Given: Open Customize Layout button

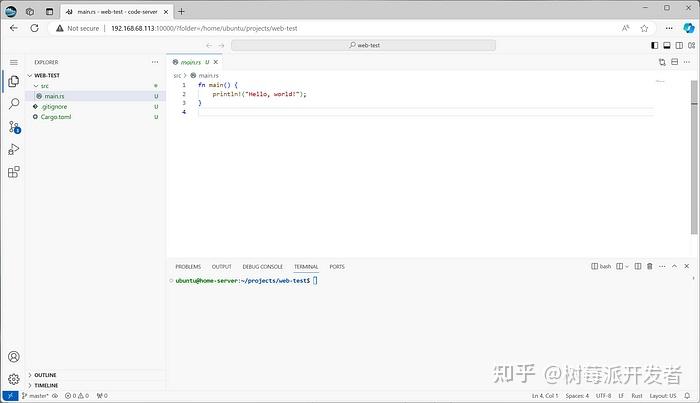Looking at the screenshot, I should pyautogui.click(x=692, y=45).
